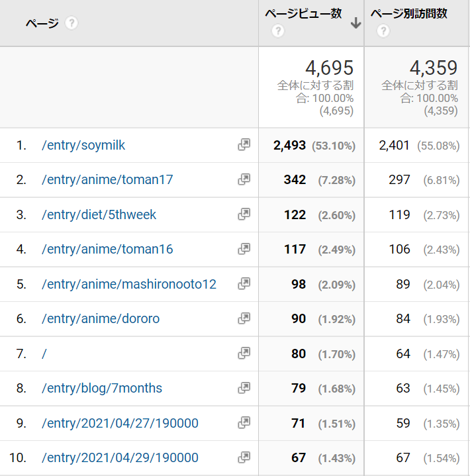Select pageviews value 67 in row 10
The height and width of the screenshot is (476, 470).
(x=299, y=457)
